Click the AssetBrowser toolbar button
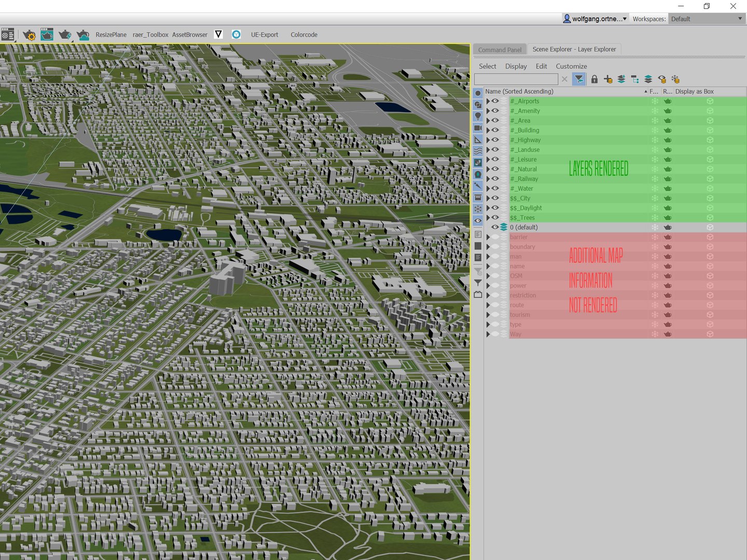This screenshot has height=560, width=747. [190, 35]
